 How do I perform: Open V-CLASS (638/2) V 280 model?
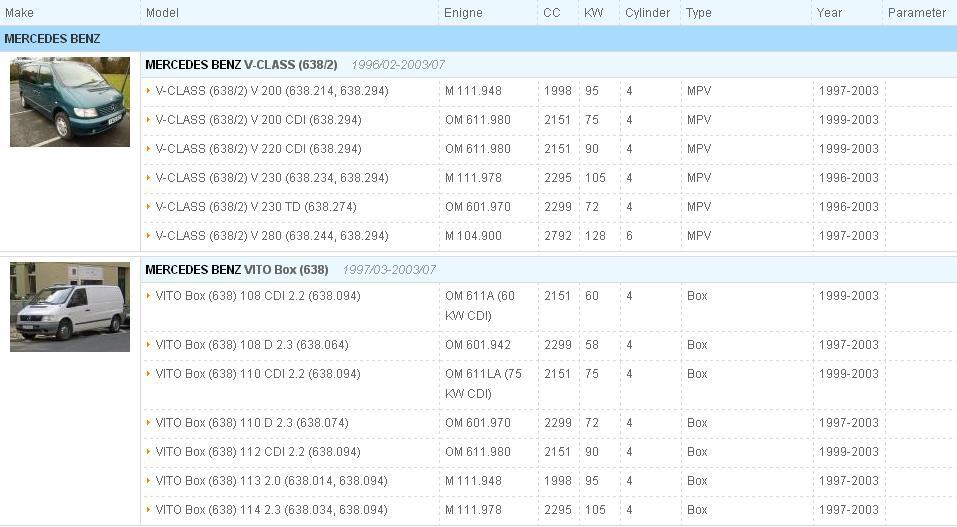coord(272,236)
